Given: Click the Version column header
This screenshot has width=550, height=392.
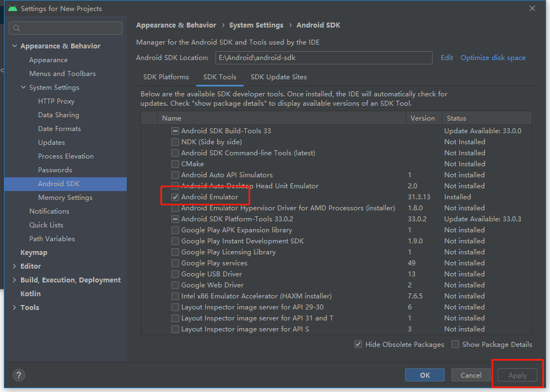Looking at the screenshot, I should click(424, 118).
